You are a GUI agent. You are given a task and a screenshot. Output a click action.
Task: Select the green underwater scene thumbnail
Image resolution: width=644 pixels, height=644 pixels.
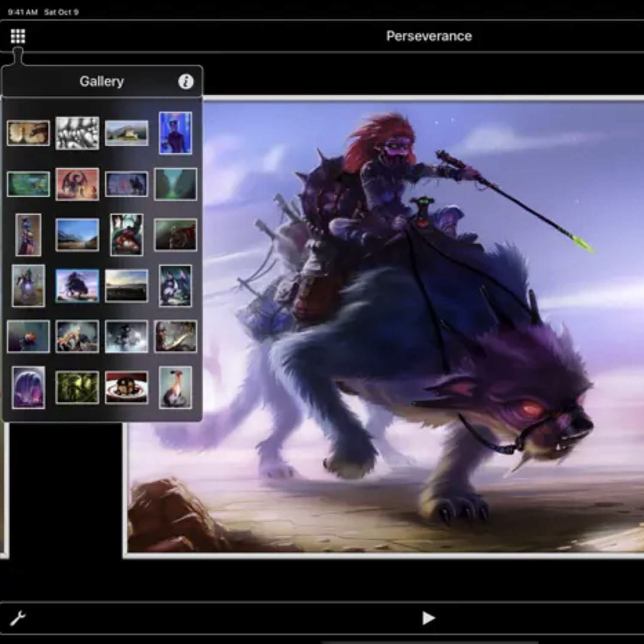click(x=28, y=184)
